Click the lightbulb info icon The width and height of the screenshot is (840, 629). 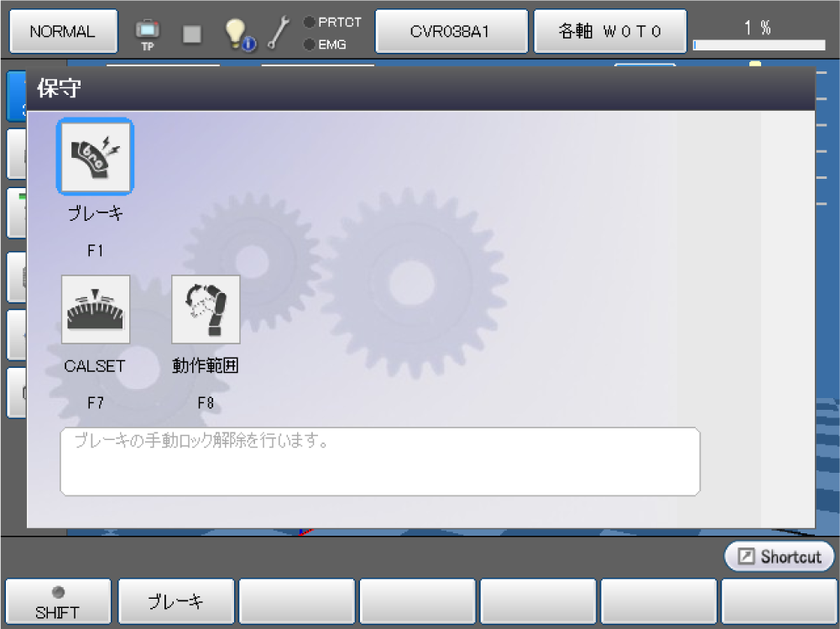tap(238, 34)
